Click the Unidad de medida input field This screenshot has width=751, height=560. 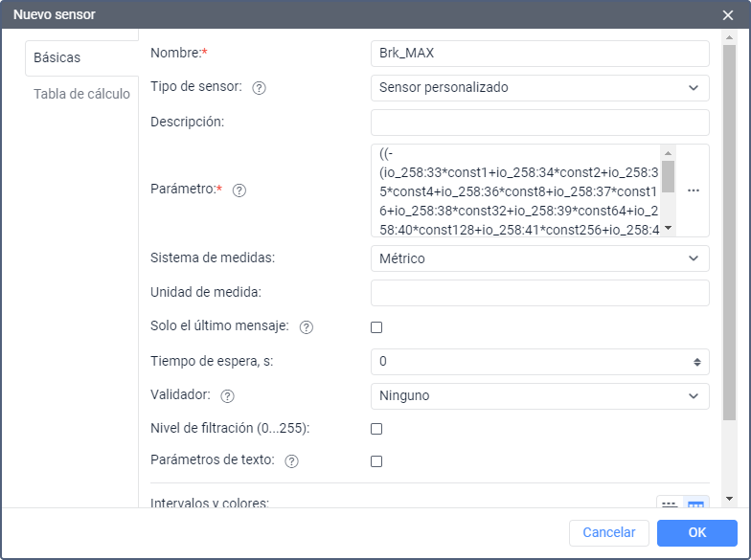click(539, 293)
